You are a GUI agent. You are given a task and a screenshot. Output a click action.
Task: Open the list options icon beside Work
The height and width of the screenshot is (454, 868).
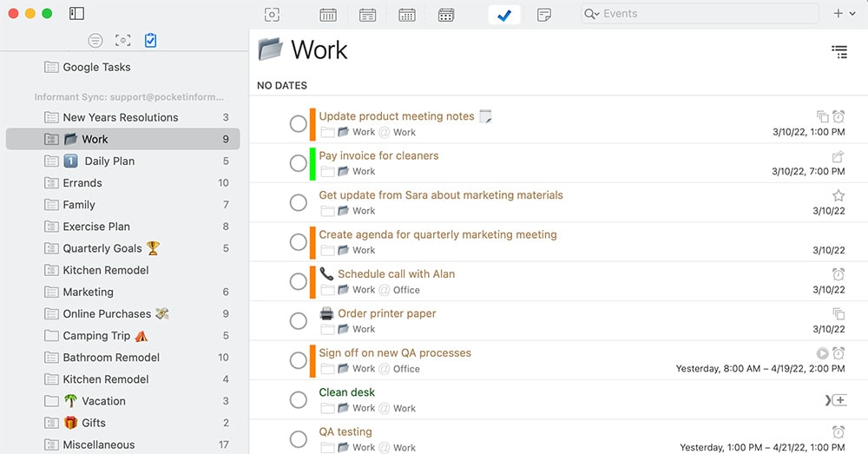(838, 52)
